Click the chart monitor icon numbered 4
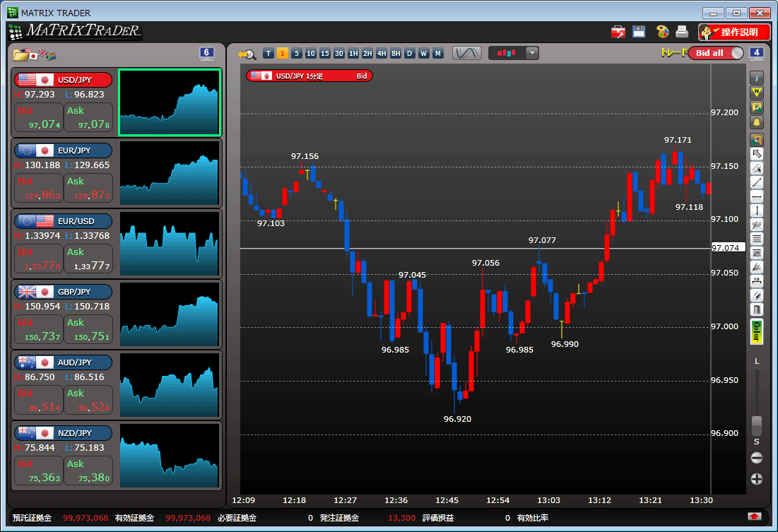The image size is (778, 532). [x=756, y=53]
